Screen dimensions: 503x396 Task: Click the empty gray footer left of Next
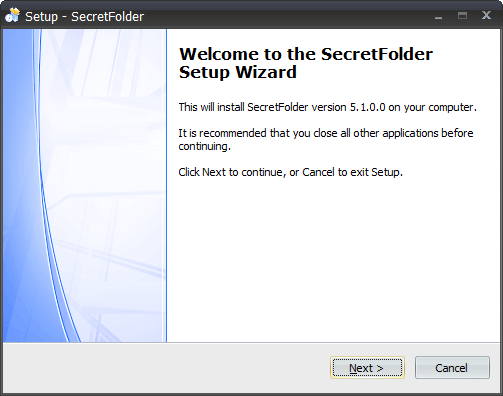click(167, 368)
